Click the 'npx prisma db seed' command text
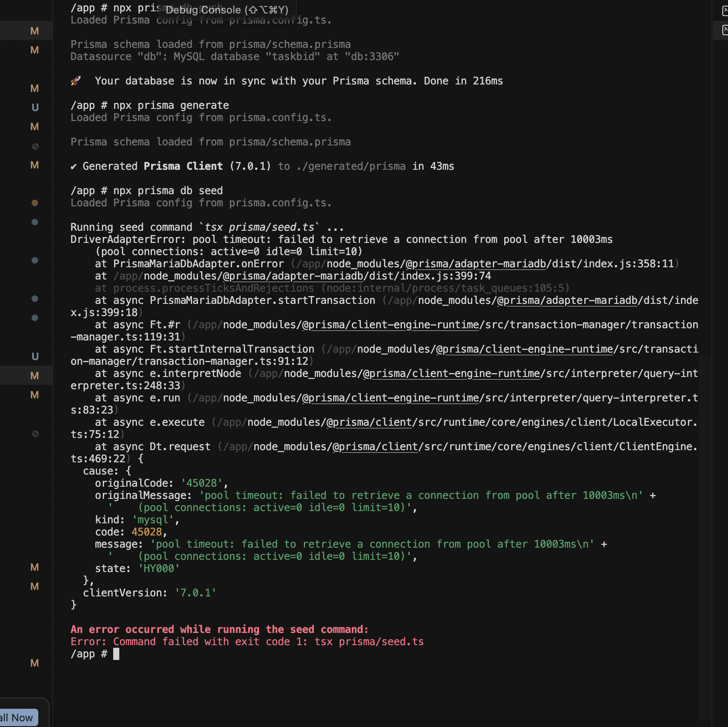The width and height of the screenshot is (728, 727). click(168, 191)
